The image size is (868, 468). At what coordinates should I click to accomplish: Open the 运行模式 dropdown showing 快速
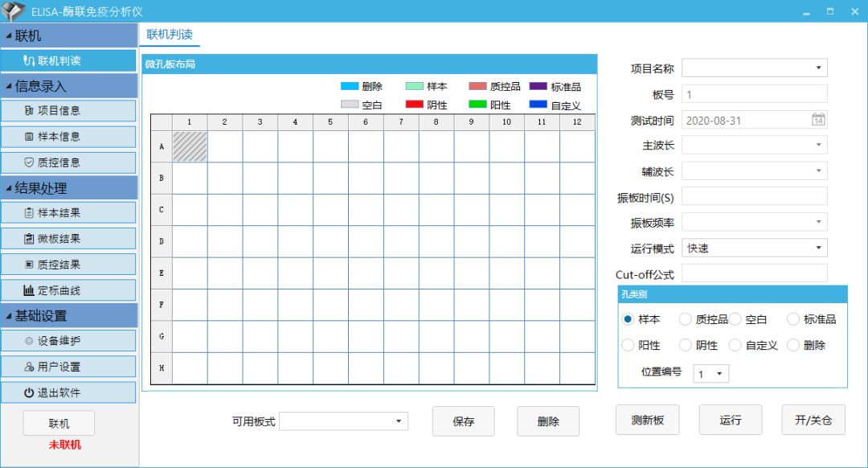(818, 248)
